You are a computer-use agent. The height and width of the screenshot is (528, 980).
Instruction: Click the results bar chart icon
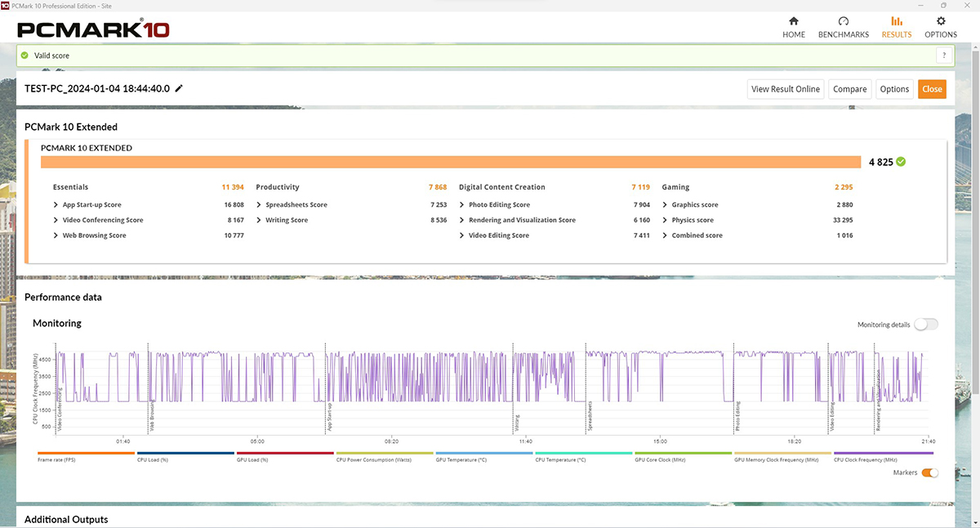897,21
